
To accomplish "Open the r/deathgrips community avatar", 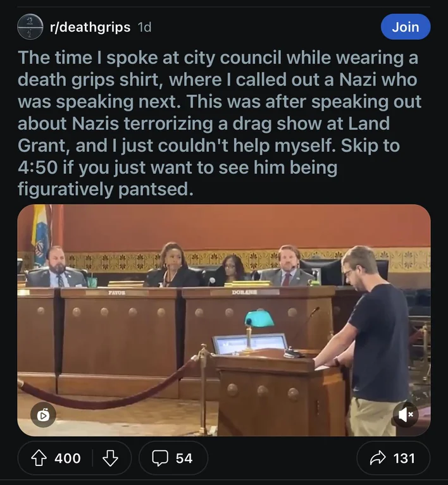I will tap(30, 27).
